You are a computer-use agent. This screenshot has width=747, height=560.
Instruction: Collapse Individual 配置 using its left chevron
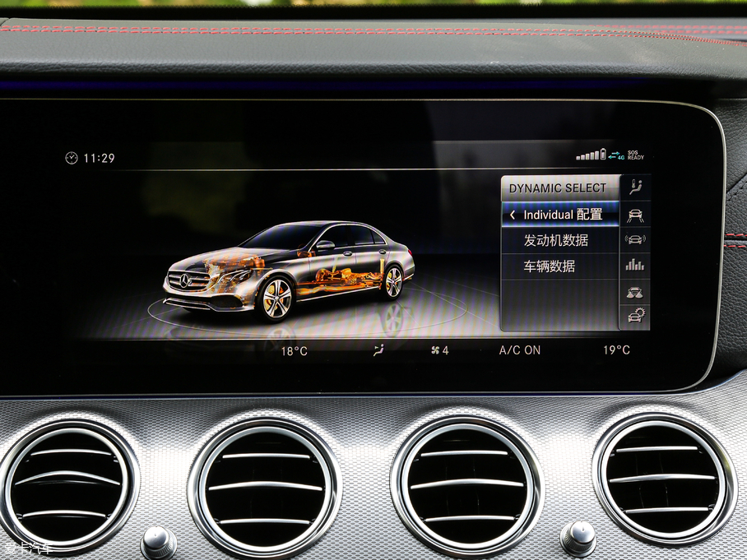pos(513,213)
